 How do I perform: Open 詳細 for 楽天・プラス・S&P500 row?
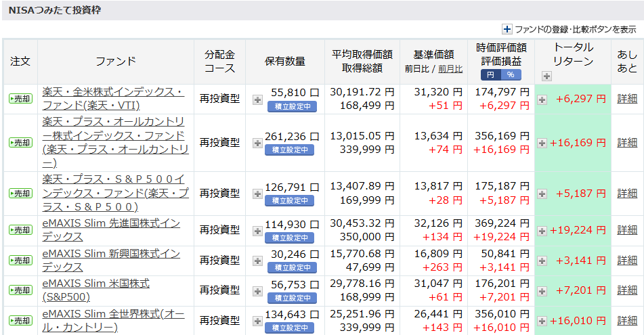click(627, 193)
